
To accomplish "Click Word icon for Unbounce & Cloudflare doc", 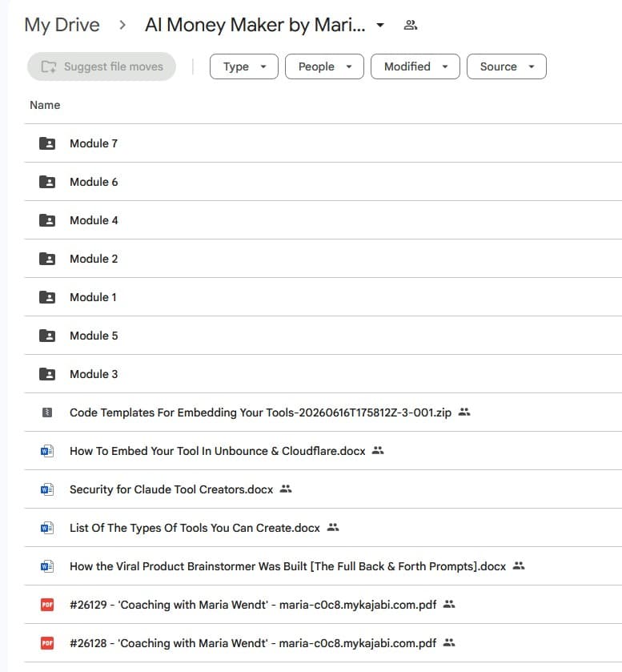I will (47, 451).
